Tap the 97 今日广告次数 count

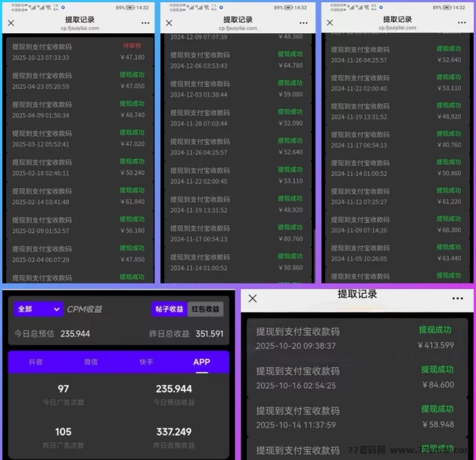(x=63, y=389)
